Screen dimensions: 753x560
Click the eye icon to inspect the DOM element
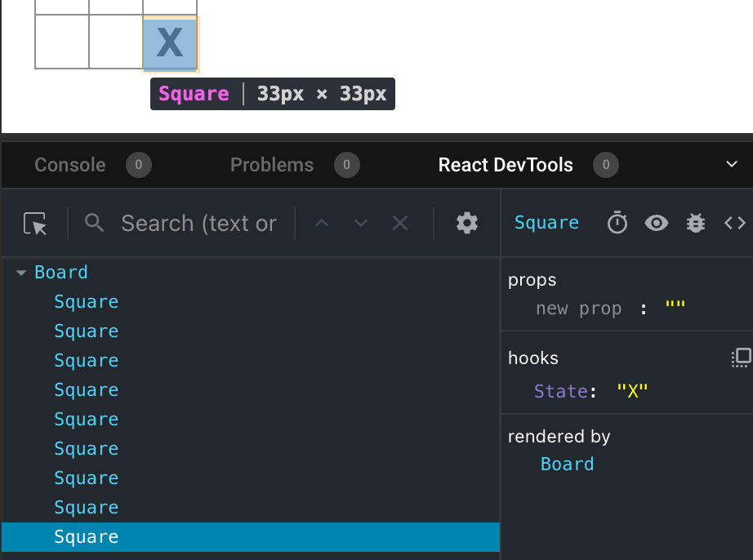[x=656, y=222]
